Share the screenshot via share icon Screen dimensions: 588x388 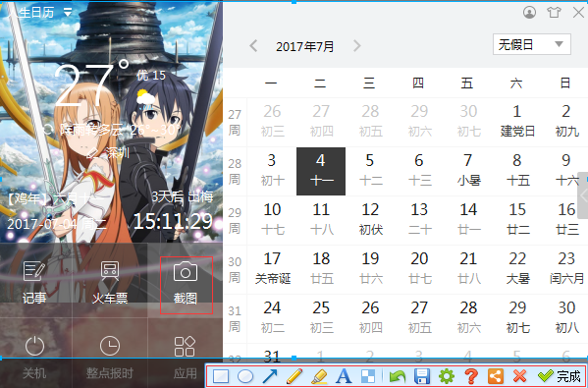click(496, 376)
